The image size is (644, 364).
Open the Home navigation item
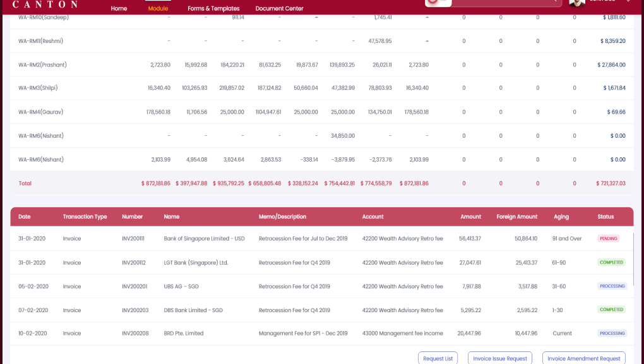tap(119, 8)
